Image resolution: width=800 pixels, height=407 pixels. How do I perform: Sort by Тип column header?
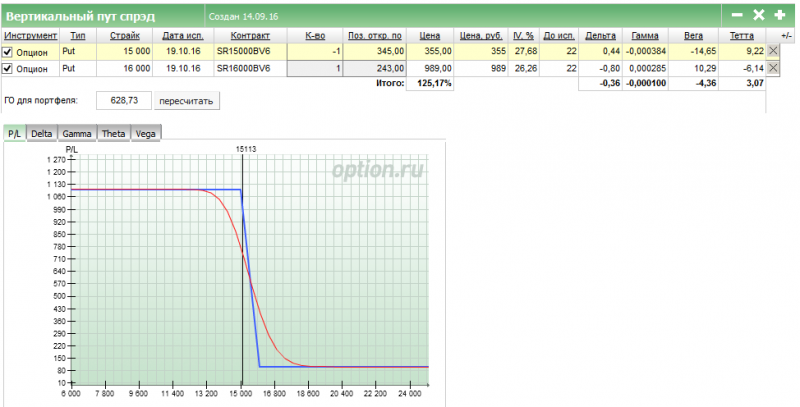pyautogui.click(x=78, y=36)
